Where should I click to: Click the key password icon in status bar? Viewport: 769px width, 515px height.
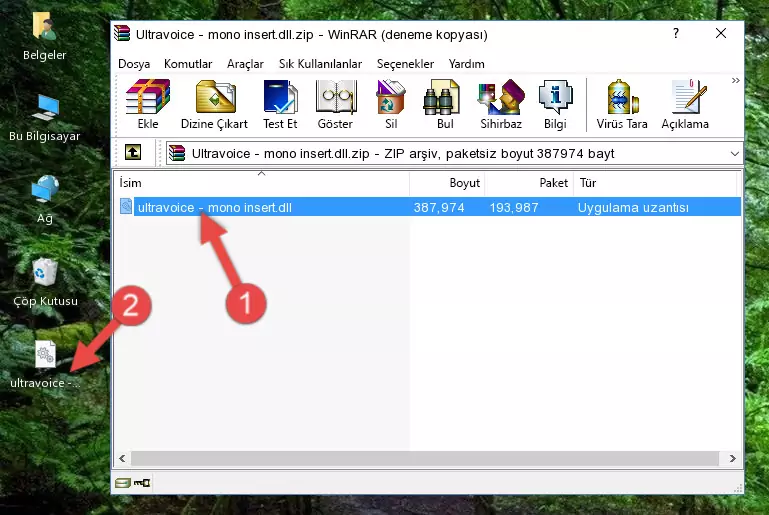point(142,483)
